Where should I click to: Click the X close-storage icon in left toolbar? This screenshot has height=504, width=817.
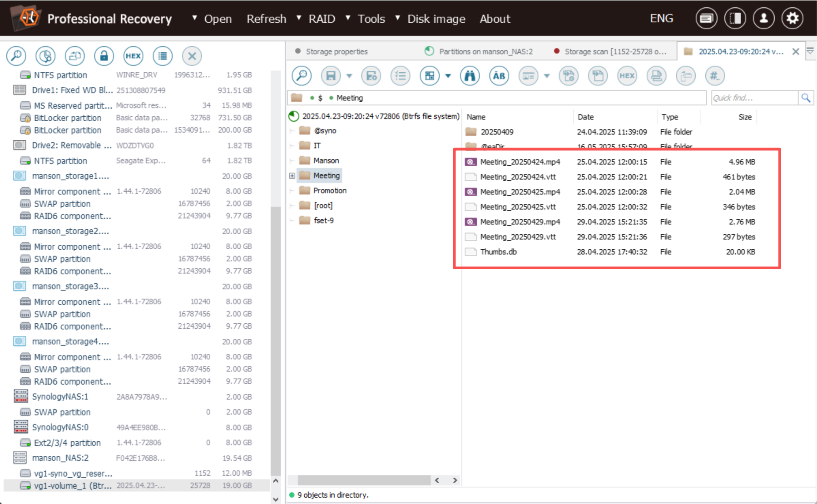click(192, 56)
